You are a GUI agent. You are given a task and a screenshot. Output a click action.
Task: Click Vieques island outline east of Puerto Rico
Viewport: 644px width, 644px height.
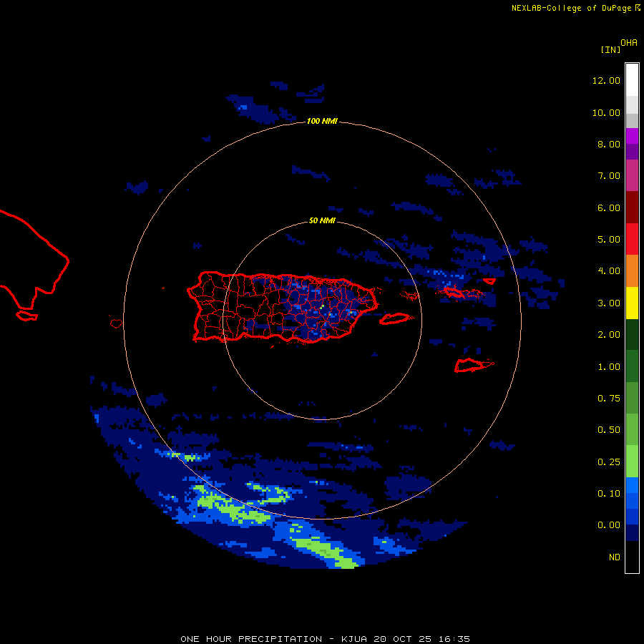(394, 318)
